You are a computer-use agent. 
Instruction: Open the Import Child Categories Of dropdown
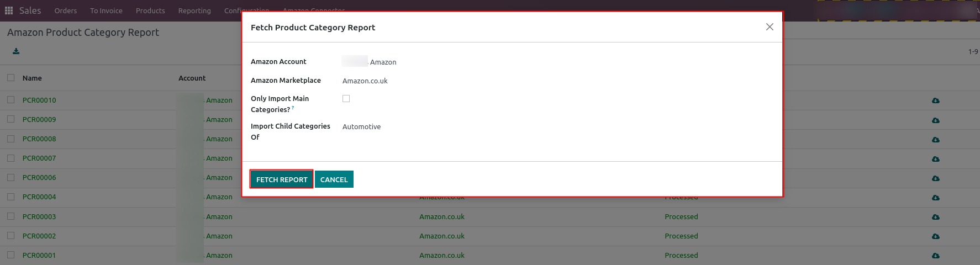coord(558,126)
